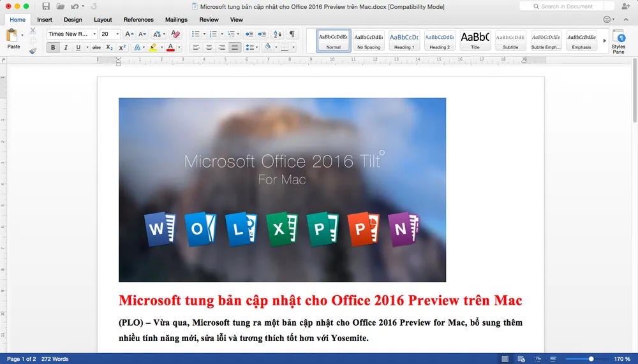Switch to Outline view in status bar
The image size is (638, 364).
coord(537,359)
